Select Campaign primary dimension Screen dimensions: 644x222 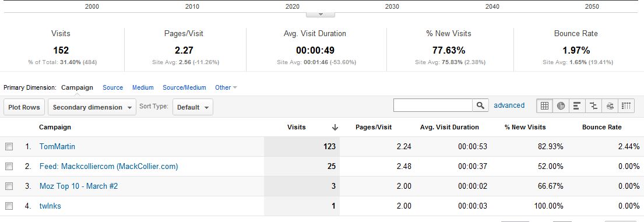pyautogui.click(x=77, y=87)
